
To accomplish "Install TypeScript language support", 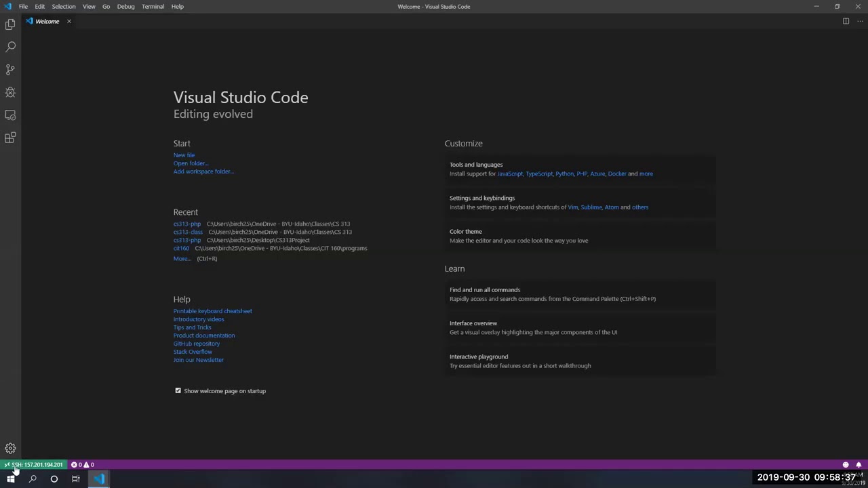I will coord(539,174).
